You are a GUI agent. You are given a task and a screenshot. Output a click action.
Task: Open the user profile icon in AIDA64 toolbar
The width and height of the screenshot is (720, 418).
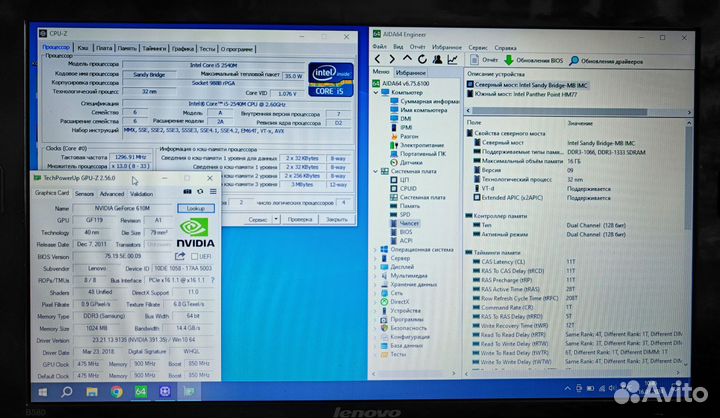[x=437, y=59]
